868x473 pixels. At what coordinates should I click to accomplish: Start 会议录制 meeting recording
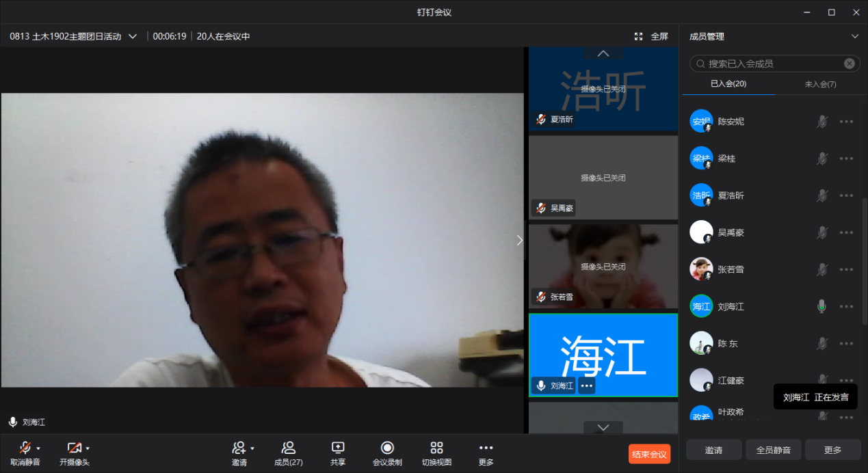(387, 448)
